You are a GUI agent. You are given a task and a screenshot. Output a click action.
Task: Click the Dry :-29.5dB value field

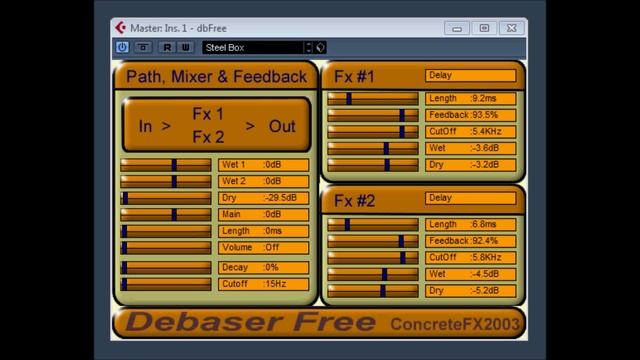click(x=263, y=198)
